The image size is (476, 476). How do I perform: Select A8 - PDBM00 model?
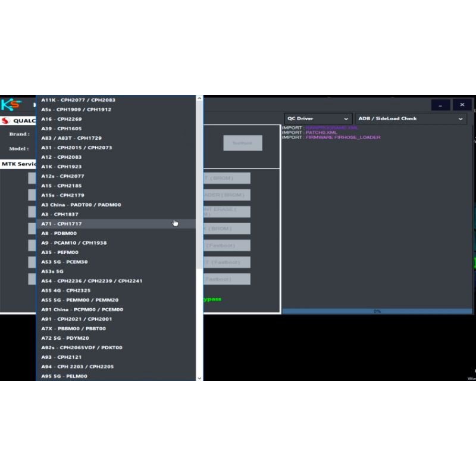[116, 233]
